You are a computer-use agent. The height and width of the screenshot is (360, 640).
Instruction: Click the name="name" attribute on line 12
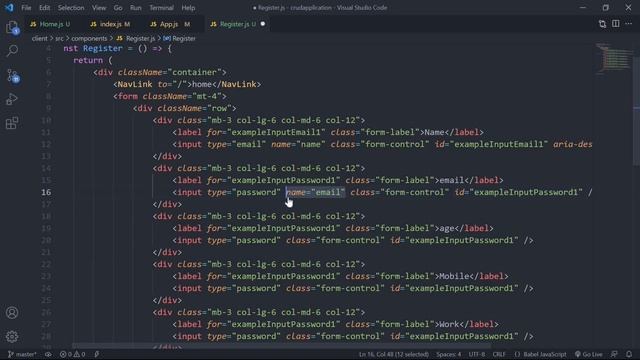(x=298, y=144)
